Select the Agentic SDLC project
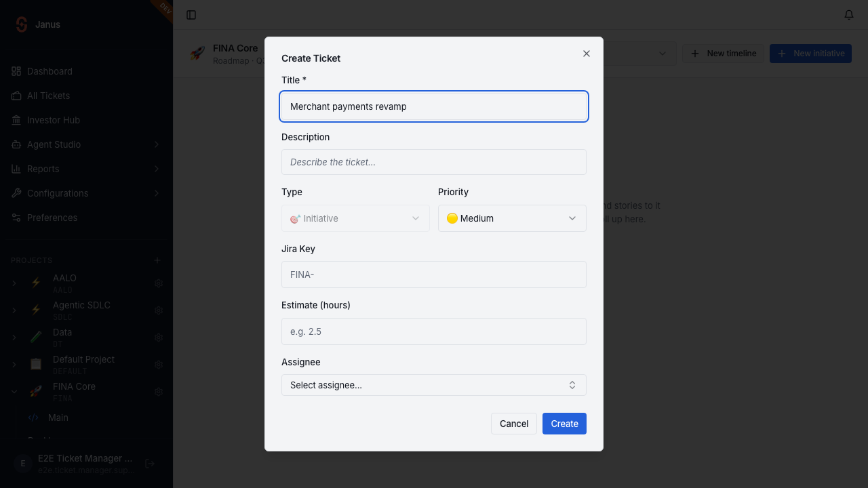Viewport: 868px width, 488px height. click(81, 305)
